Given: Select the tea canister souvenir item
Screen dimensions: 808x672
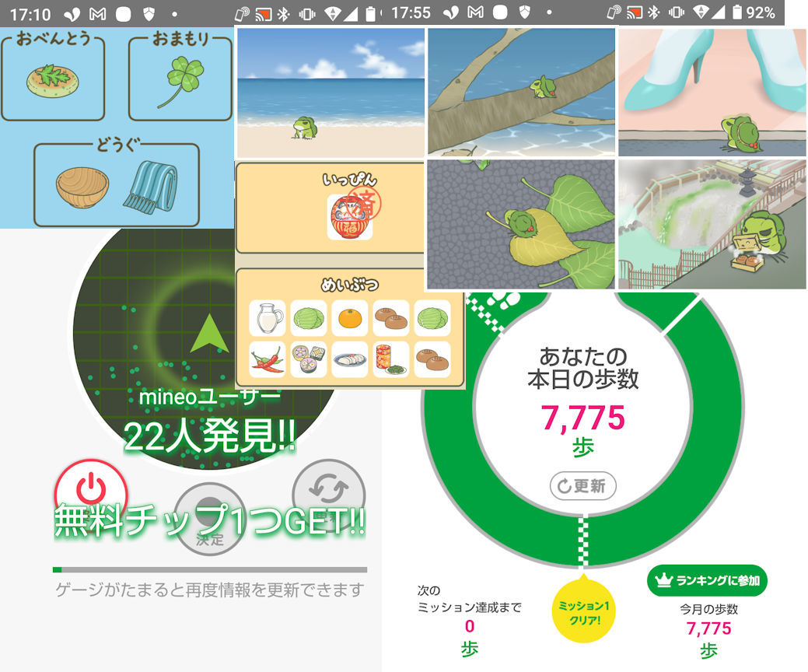Looking at the screenshot, I should pyautogui.click(x=390, y=359).
